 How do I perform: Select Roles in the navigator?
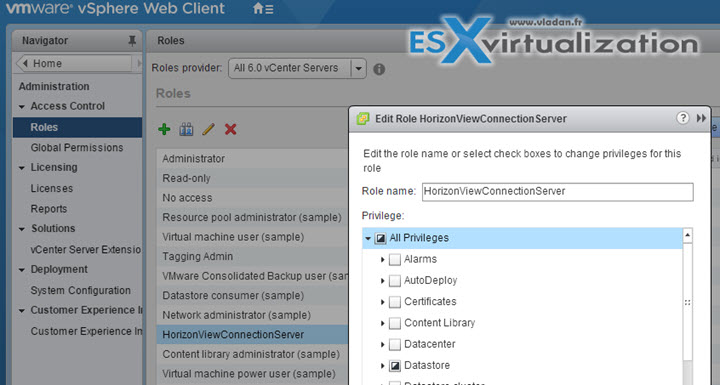(x=77, y=127)
